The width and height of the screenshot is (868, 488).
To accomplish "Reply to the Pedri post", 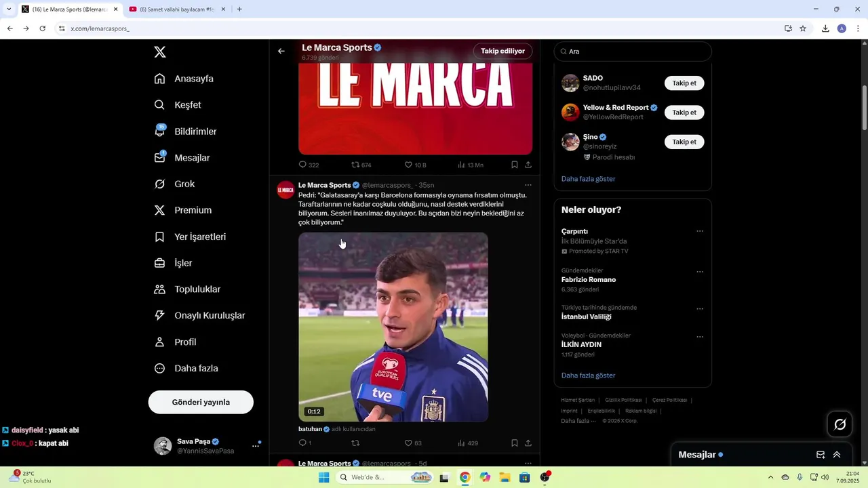I will point(304,443).
